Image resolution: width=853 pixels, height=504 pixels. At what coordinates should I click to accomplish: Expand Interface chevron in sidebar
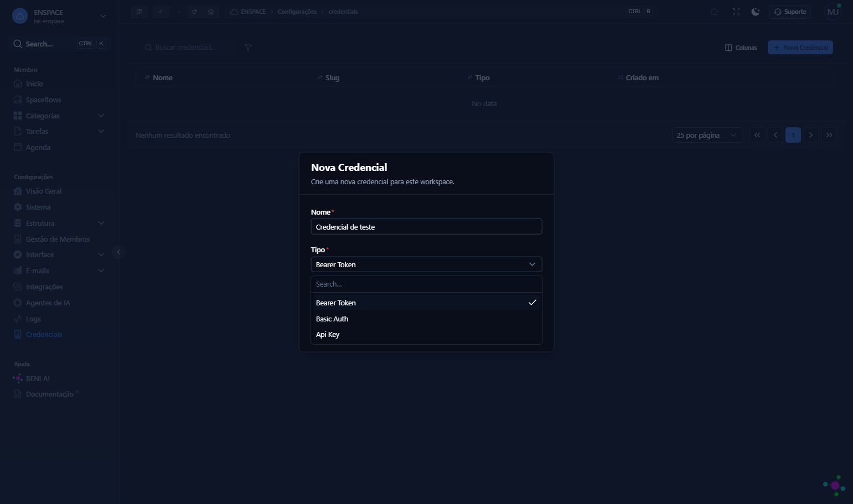click(x=101, y=254)
